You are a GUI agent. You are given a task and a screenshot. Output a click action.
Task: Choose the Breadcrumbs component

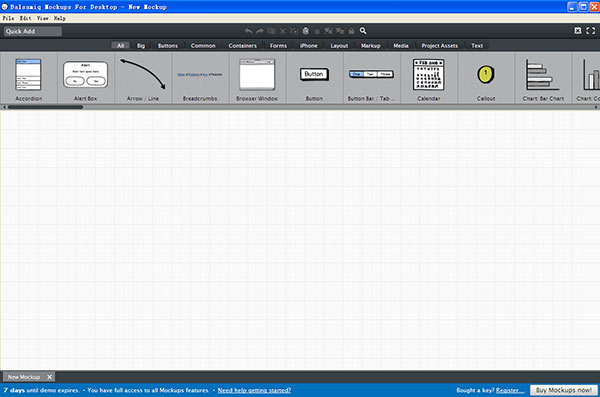[200, 78]
